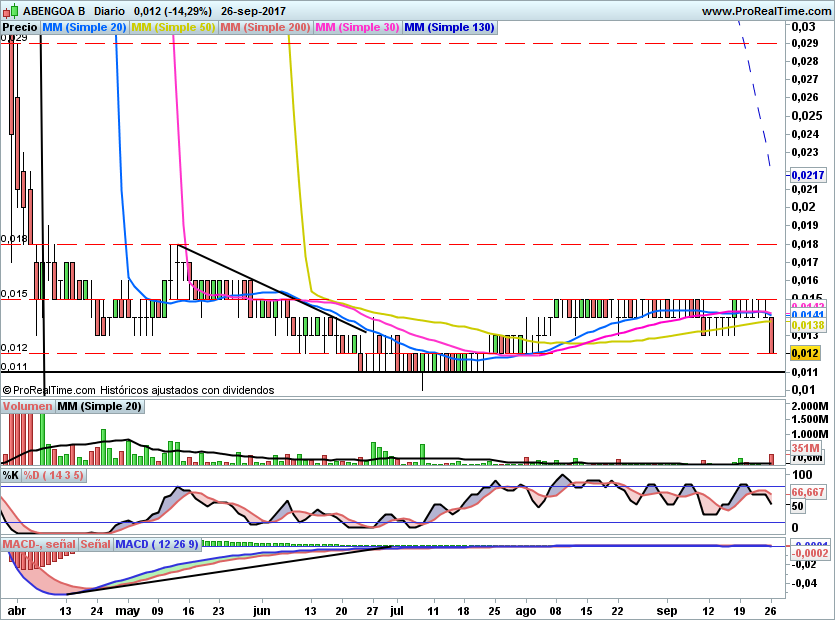This screenshot has height=620, width=835.
Task: Select volume panel MM (Simple 20) label
Action: (x=100, y=406)
